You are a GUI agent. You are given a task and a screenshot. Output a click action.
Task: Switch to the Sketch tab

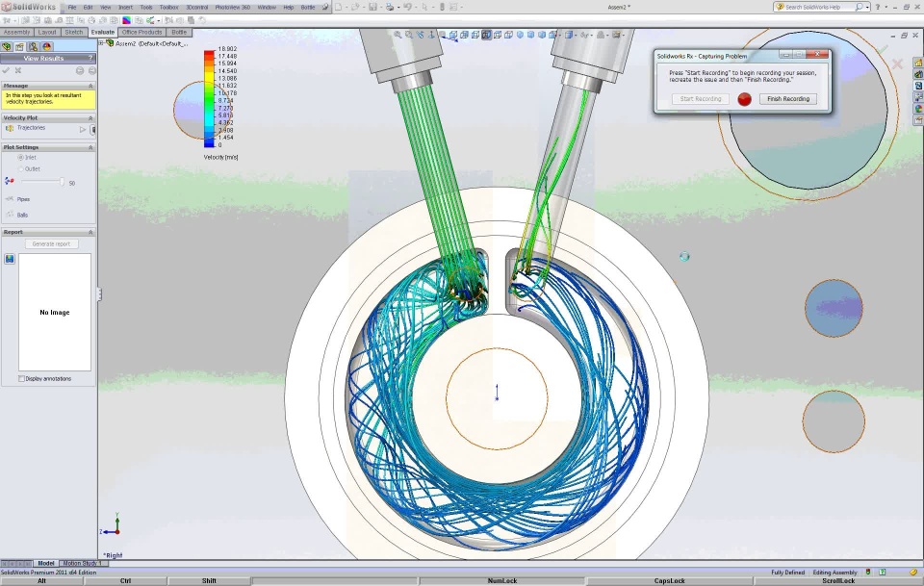point(74,33)
